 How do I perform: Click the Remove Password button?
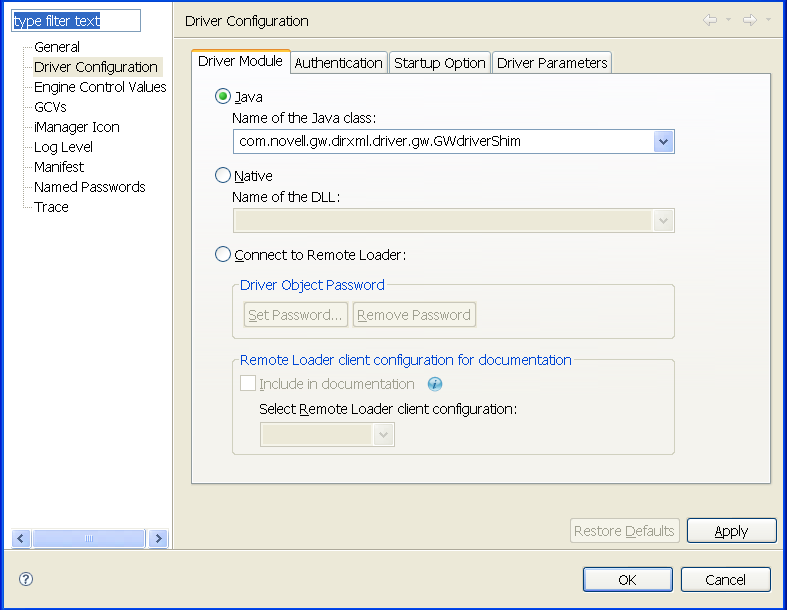(414, 315)
